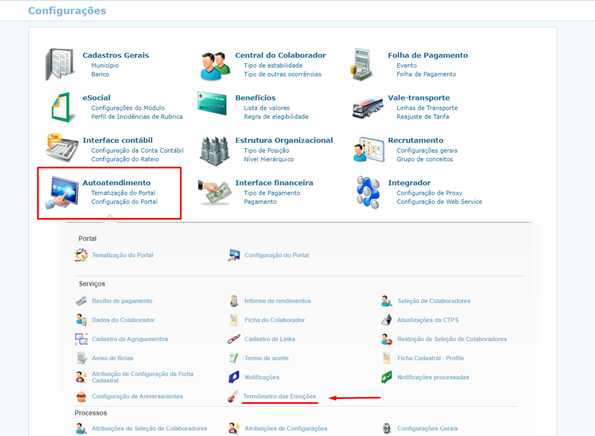Click the Central do Colaborador people icon

(x=215, y=66)
